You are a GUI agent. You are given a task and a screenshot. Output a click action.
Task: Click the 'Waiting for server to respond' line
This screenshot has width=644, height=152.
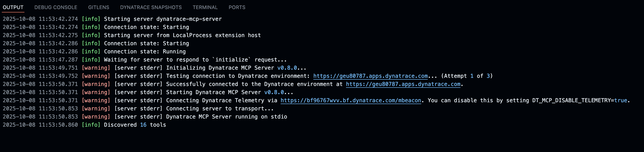point(195,60)
